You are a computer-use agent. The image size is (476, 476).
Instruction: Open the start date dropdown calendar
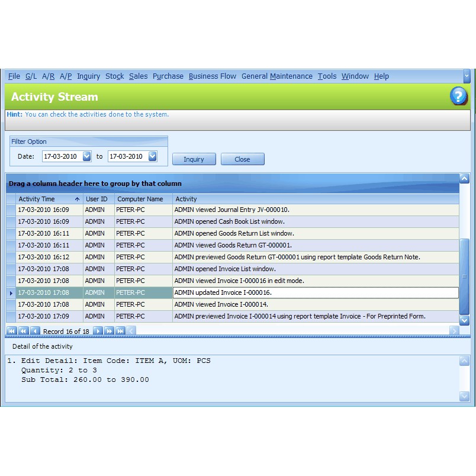[86, 156]
